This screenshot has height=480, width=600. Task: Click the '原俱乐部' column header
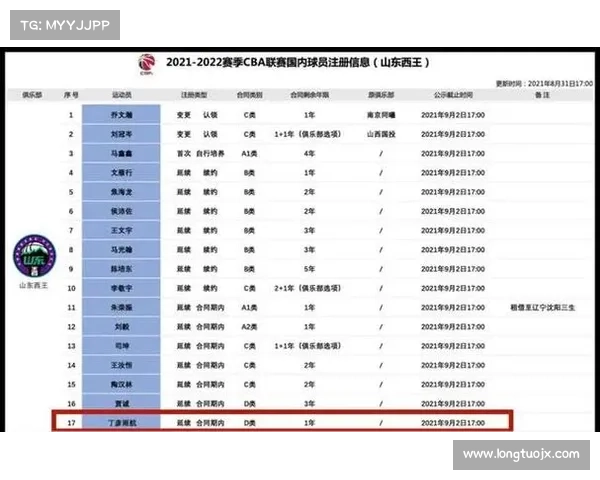381,95
